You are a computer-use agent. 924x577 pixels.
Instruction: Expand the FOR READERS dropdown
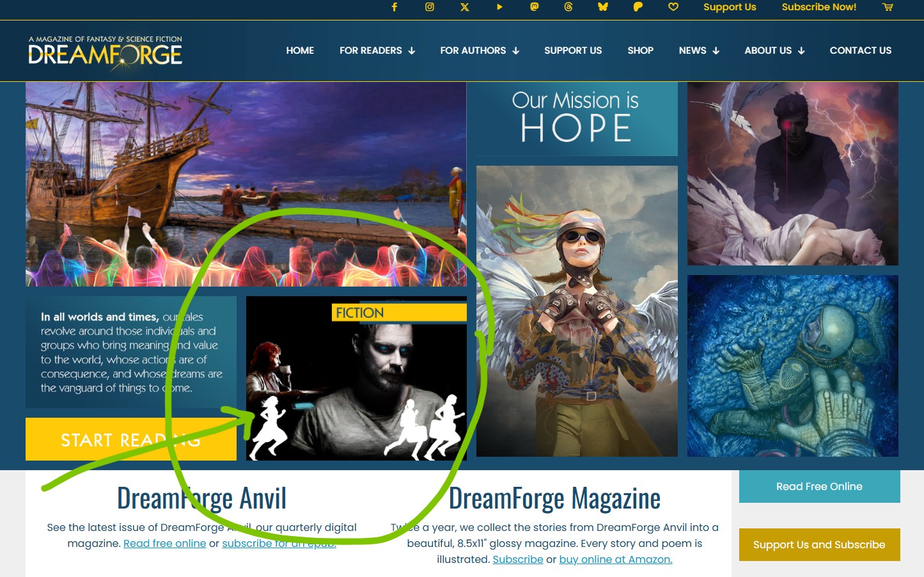click(377, 51)
